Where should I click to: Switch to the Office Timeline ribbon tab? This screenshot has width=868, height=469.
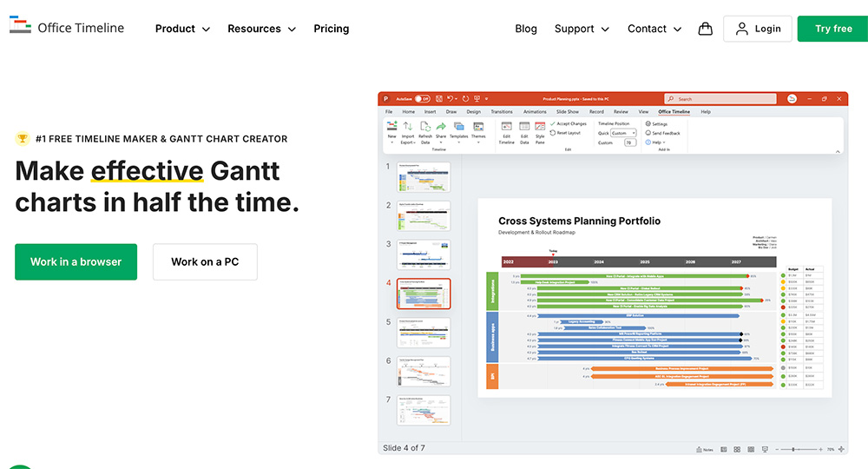pos(674,112)
